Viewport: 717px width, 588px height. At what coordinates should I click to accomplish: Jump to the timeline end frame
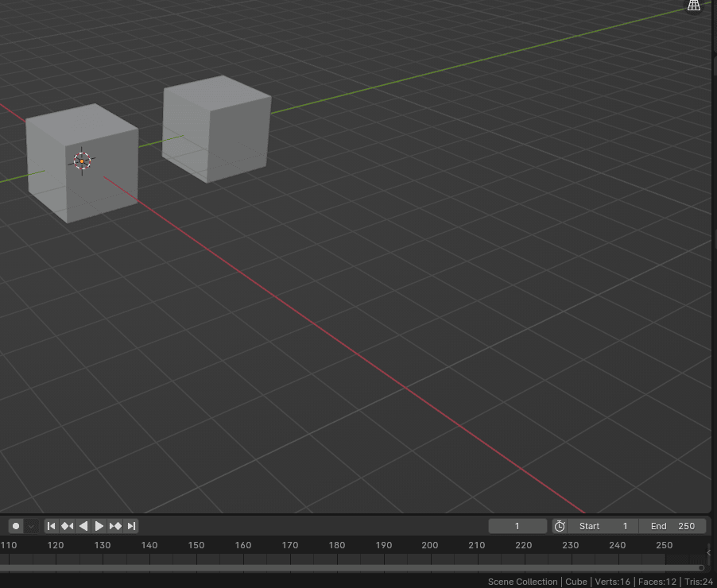point(131,526)
